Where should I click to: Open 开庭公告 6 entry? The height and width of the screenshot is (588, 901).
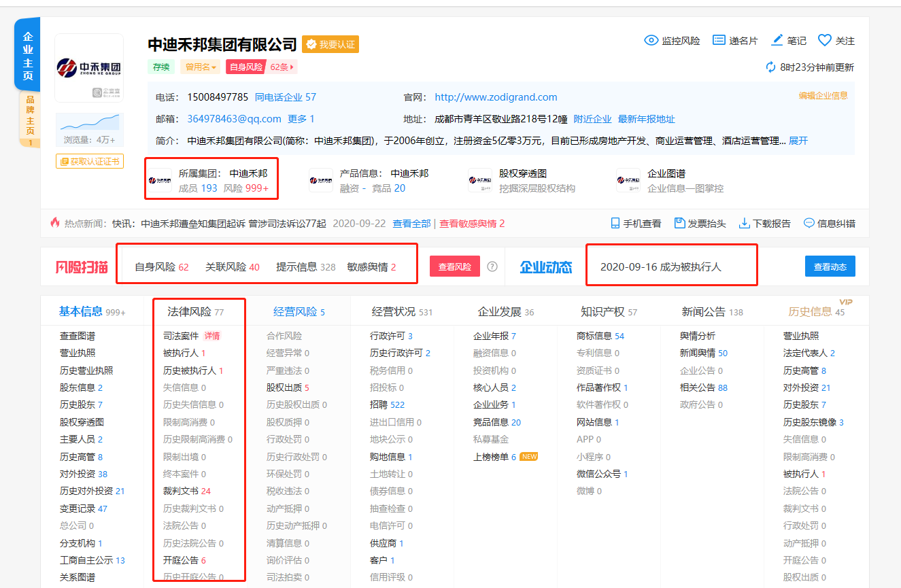pos(184,560)
